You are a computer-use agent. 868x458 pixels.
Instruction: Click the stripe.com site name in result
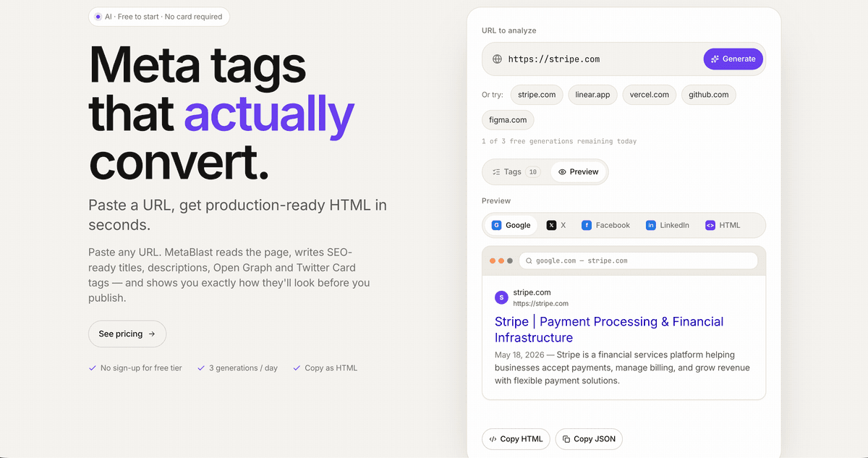coord(532,292)
